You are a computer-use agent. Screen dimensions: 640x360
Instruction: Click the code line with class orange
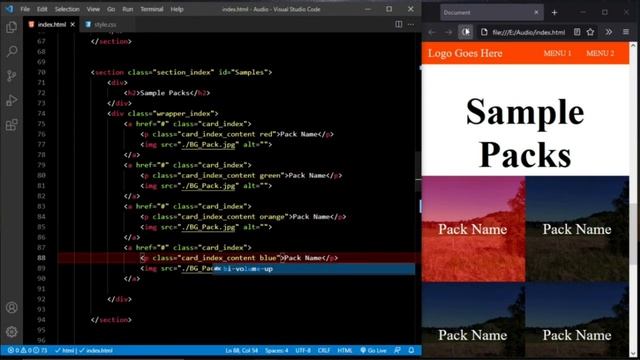point(243,217)
